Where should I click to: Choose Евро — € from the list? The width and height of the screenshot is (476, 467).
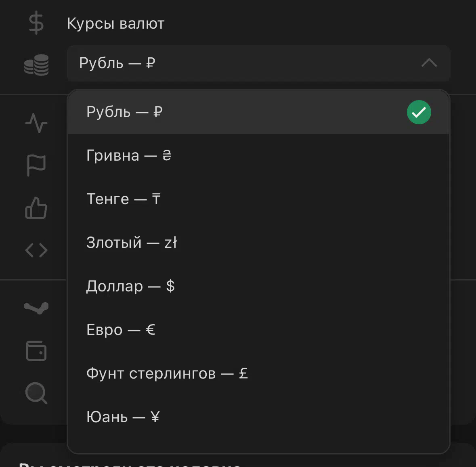(258, 330)
